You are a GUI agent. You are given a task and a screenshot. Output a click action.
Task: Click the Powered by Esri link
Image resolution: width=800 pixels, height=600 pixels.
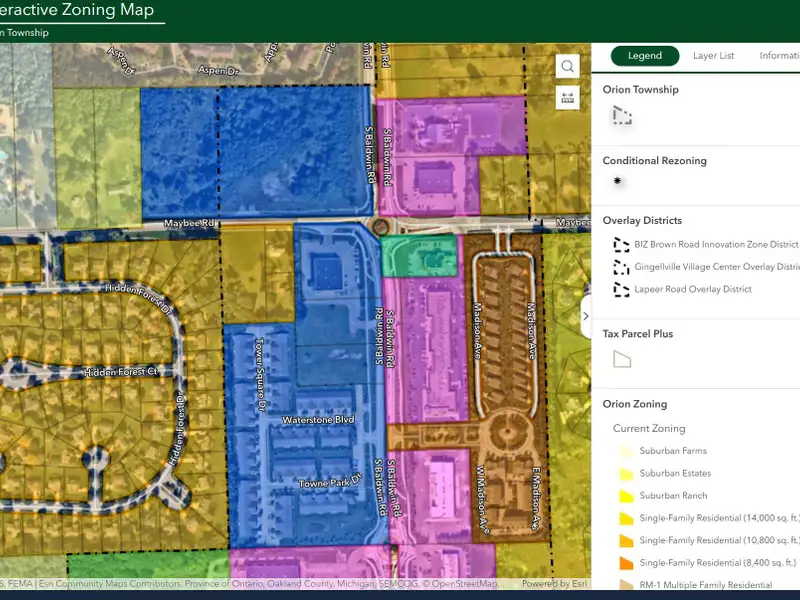pyautogui.click(x=553, y=584)
